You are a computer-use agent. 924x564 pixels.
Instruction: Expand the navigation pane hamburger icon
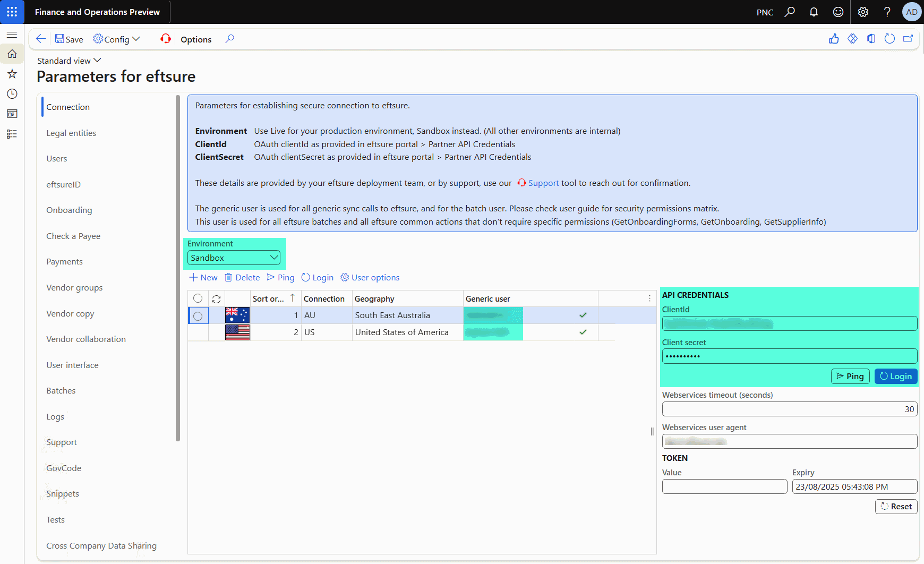coord(12,35)
